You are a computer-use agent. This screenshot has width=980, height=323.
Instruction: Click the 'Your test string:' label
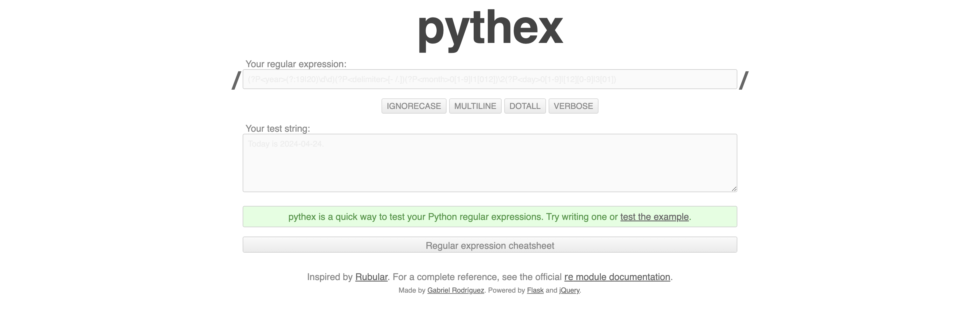click(277, 129)
